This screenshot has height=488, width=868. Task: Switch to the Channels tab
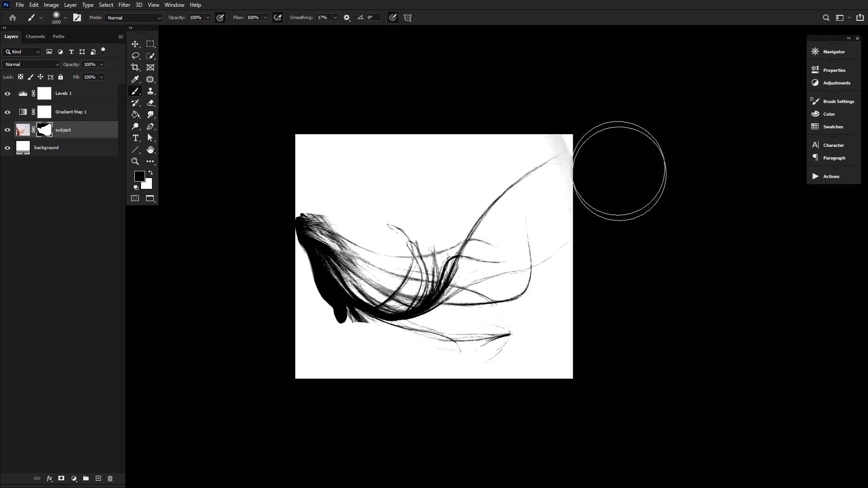point(35,36)
